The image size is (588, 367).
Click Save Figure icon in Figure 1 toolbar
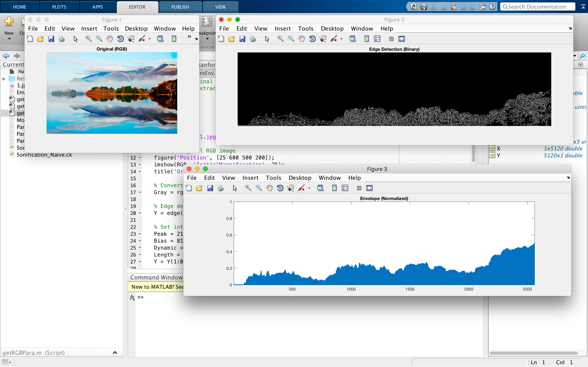coord(51,39)
